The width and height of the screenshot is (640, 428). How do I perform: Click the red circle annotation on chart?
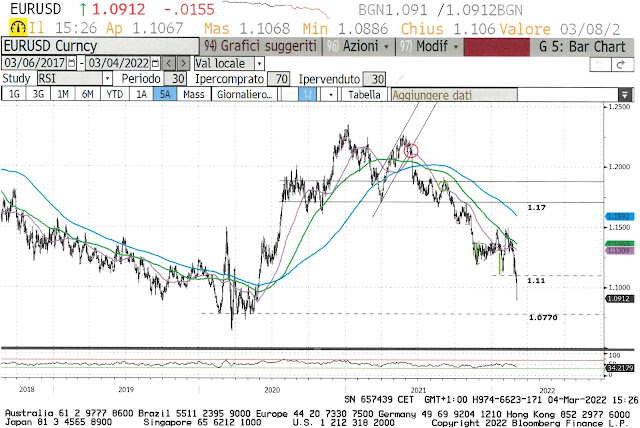click(x=411, y=151)
